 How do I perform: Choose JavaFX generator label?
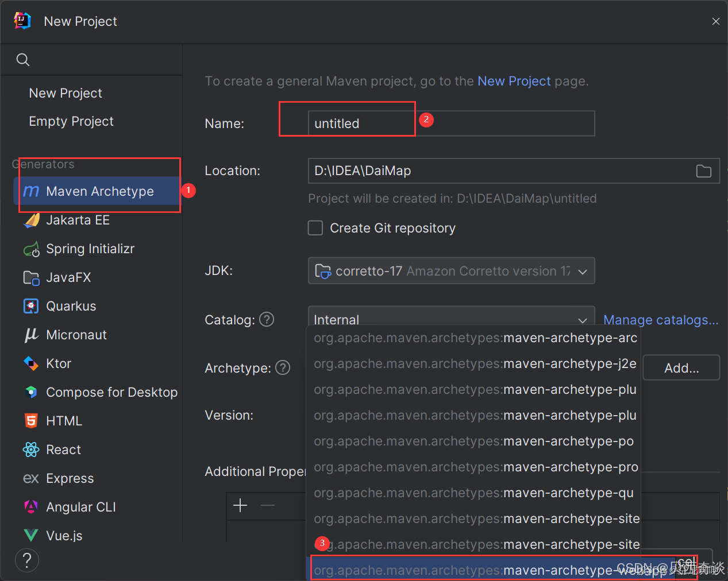[x=68, y=277]
